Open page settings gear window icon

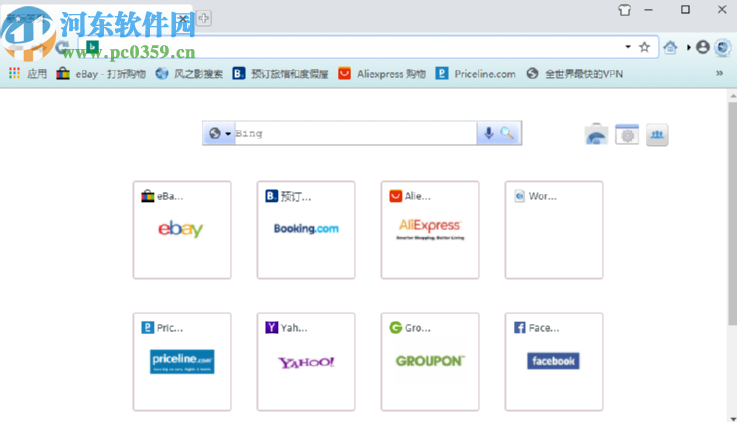[627, 134]
